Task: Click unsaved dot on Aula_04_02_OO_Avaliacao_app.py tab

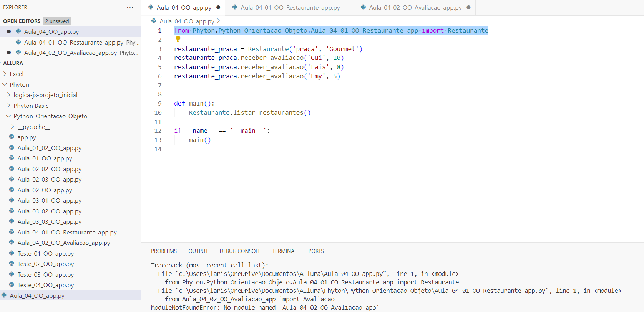Action: click(x=468, y=7)
